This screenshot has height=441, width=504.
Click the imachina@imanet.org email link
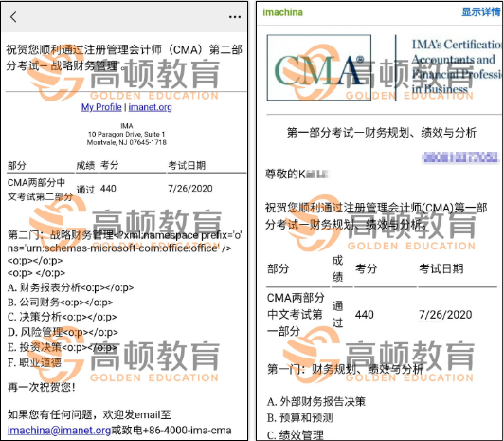click(59, 430)
